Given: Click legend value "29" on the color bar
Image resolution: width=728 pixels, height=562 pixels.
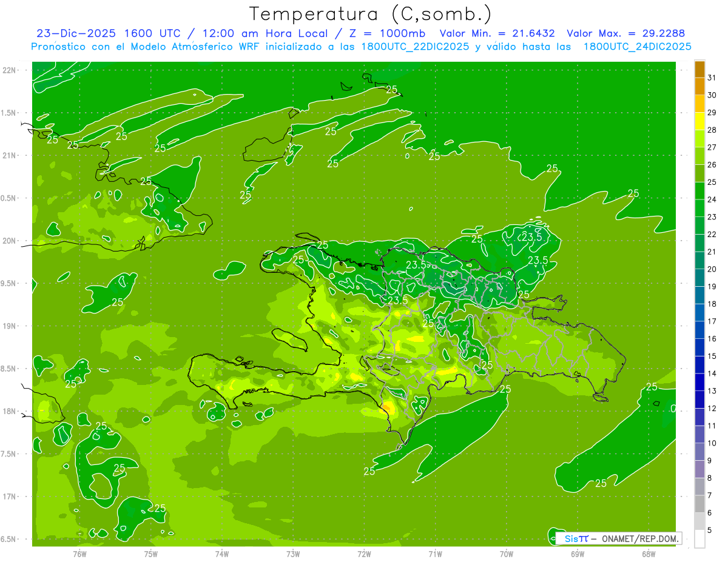Looking at the screenshot, I should pyautogui.click(x=712, y=113).
